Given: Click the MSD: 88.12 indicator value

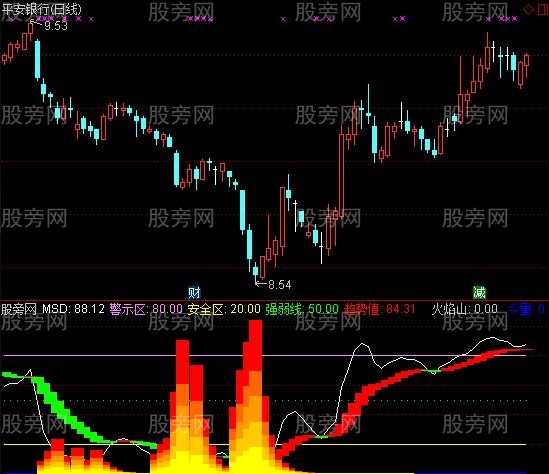Looking at the screenshot, I should coord(74,309).
